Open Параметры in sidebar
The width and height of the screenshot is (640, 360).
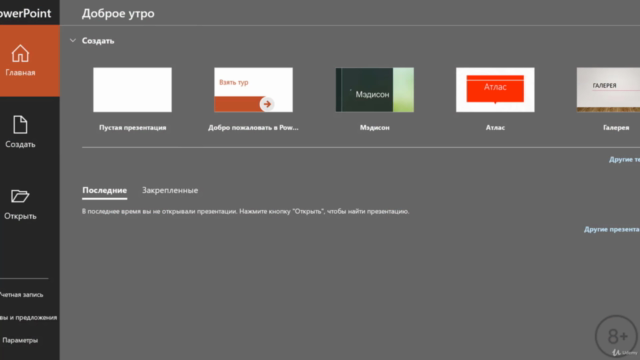click(x=20, y=340)
